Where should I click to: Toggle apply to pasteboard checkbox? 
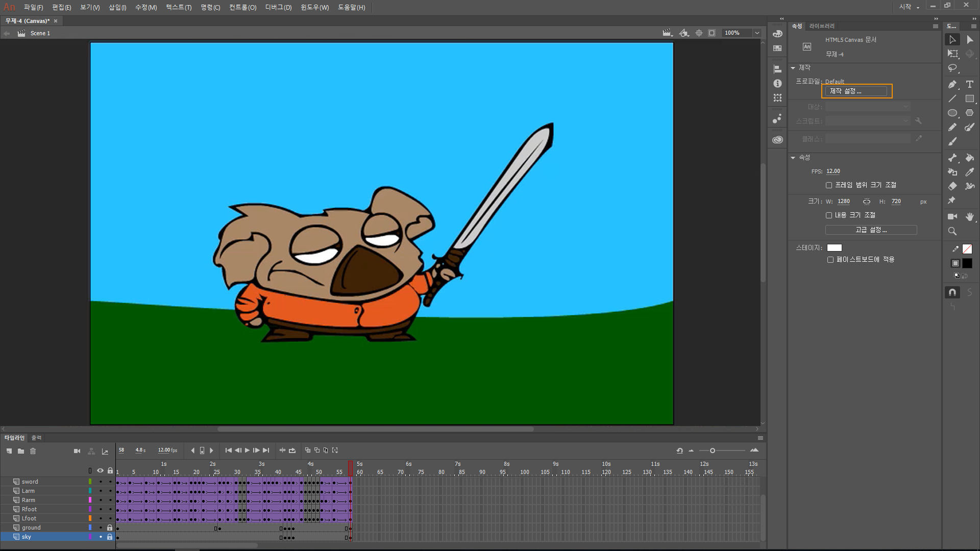click(x=830, y=260)
